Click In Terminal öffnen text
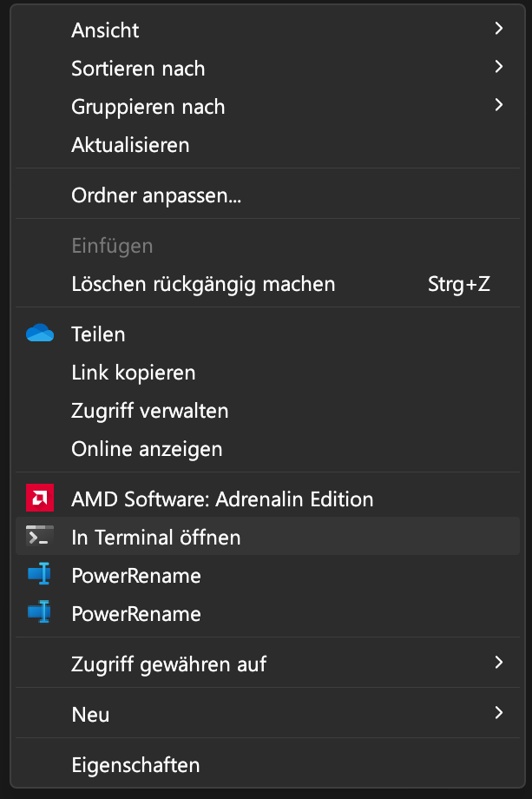This screenshot has width=532, height=799. (156, 538)
